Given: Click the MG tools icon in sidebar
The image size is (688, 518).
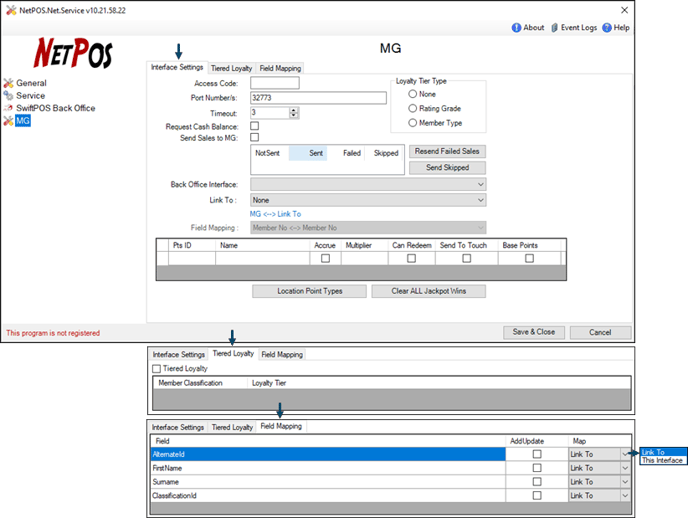Looking at the screenshot, I should (8, 121).
